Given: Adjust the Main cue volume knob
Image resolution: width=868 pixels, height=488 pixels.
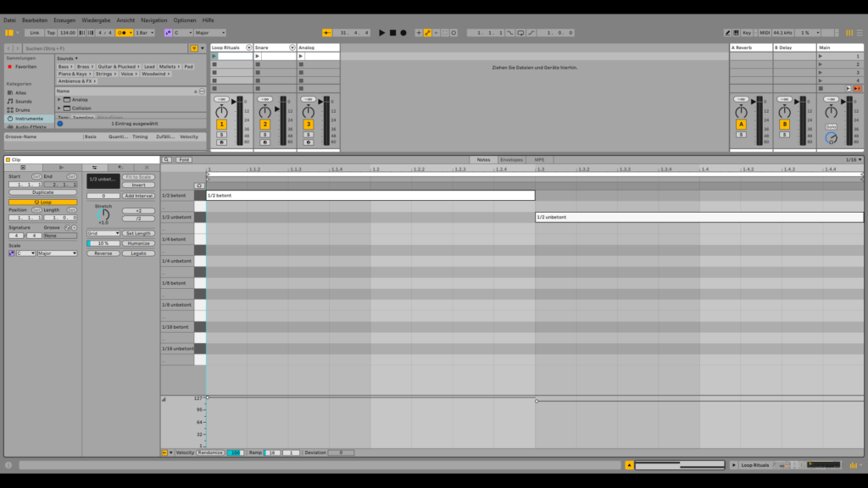Looking at the screenshot, I should point(831,138).
